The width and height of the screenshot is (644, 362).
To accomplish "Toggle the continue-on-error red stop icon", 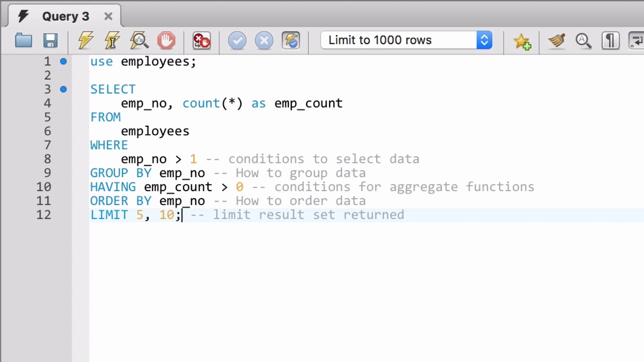I will pos(202,40).
